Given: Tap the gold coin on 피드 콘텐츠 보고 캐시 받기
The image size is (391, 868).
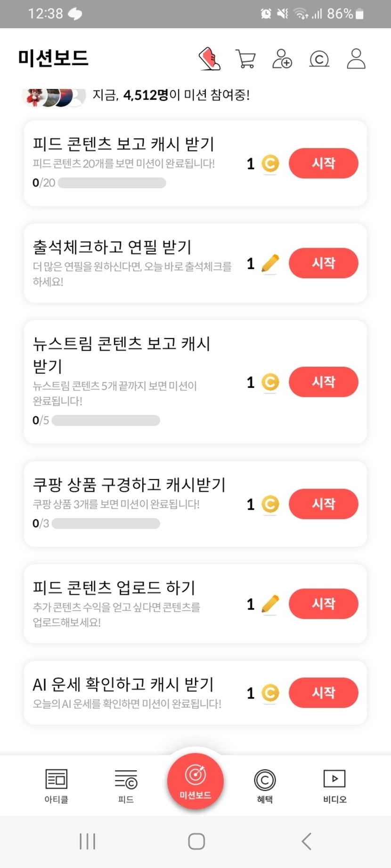Looking at the screenshot, I should (270, 164).
